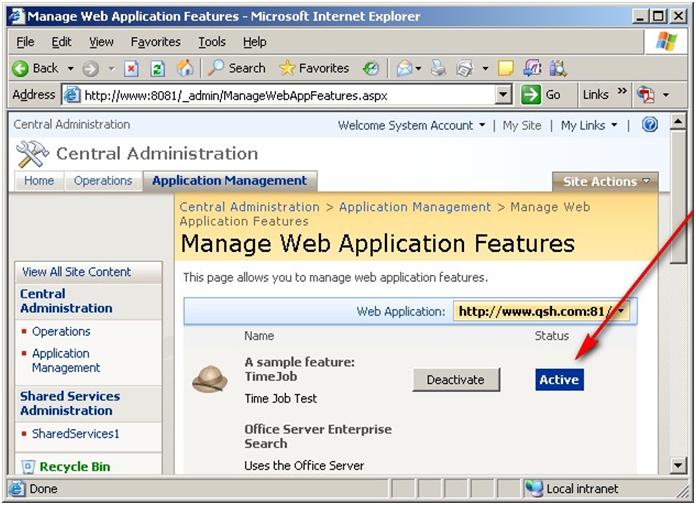Open the My Site link

522,126
